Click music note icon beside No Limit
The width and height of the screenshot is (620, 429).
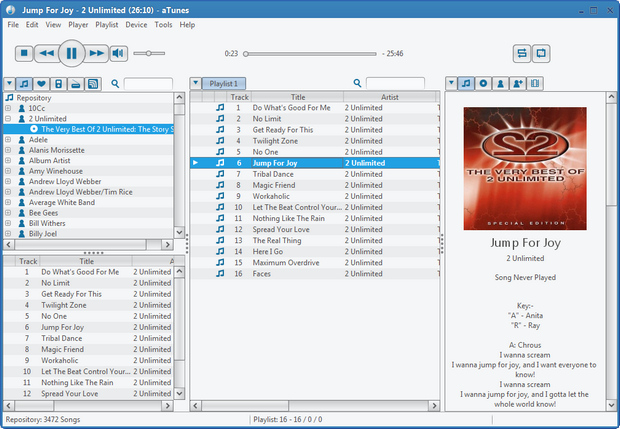pyautogui.click(x=220, y=118)
